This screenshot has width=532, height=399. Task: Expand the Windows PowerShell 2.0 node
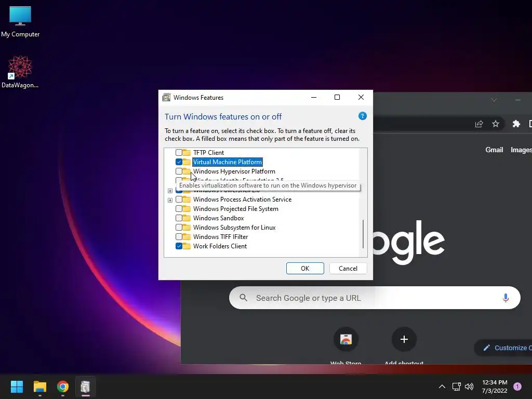coord(170,191)
